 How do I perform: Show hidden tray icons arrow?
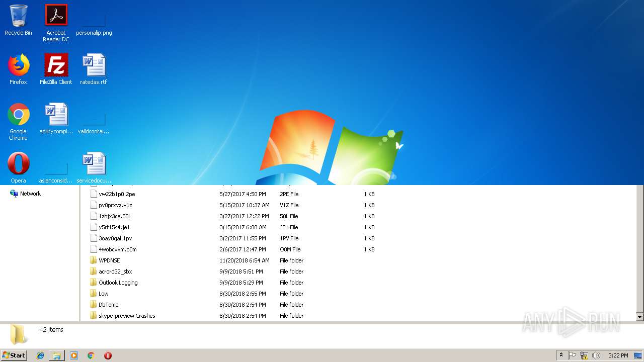pyautogui.click(x=561, y=355)
